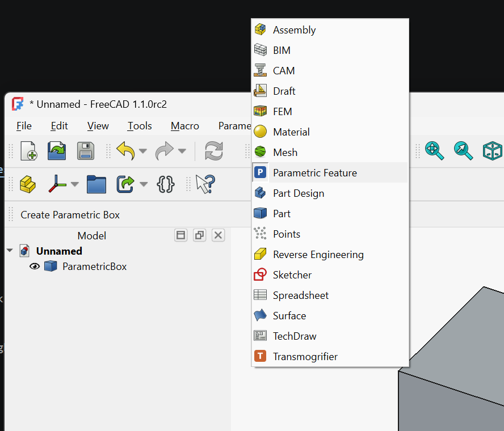This screenshot has width=504, height=431.
Task: Select the Part workbench entry
Action: [x=330, y=214]
